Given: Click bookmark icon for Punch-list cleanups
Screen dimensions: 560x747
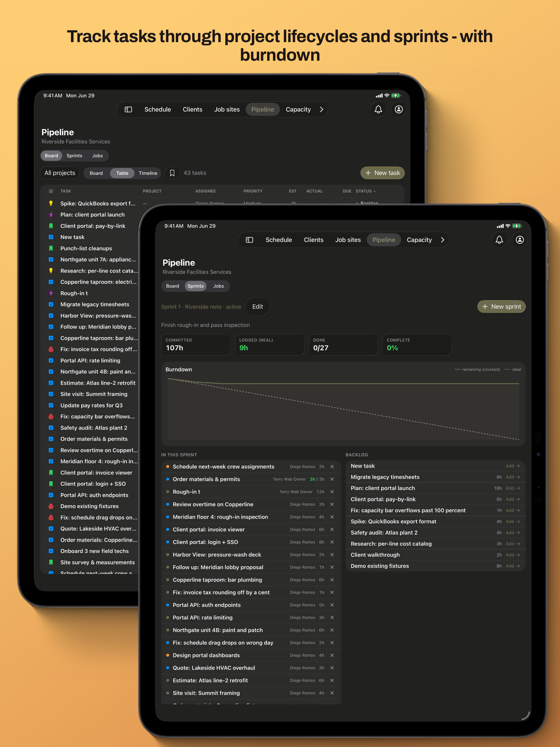Looking at the screenshot, I should (51, 248).
